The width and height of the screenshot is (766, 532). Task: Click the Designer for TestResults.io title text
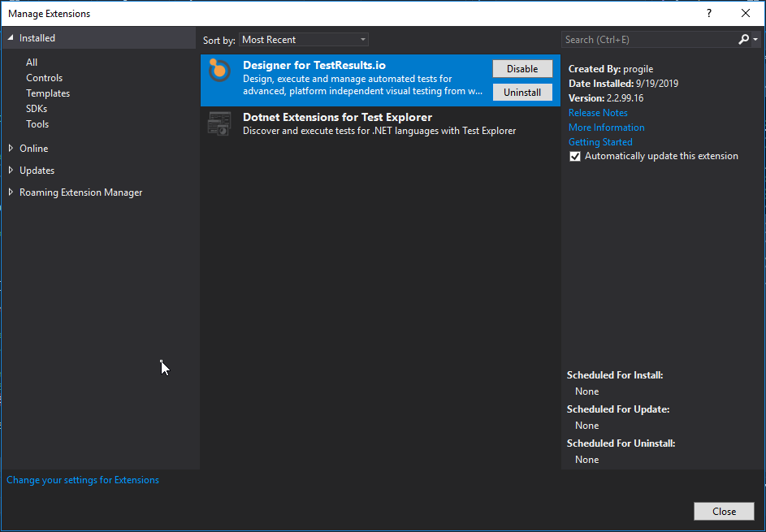point(314,66)
